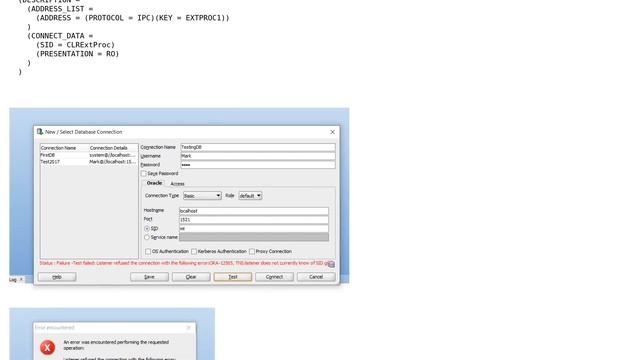Image resolution: width=640 pixels, height=360 pixels.
Task: Focus the Port field
Action: pyautogui.click(x=254, y=220)
